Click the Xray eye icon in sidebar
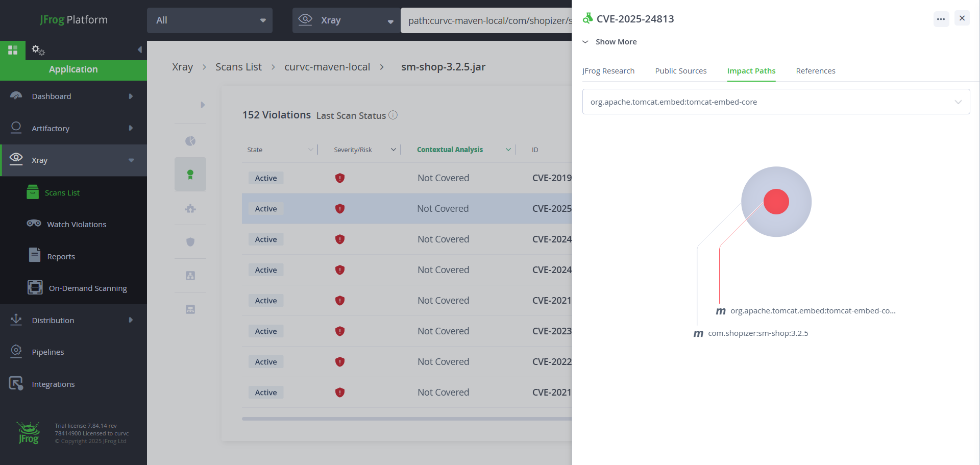 pos(16,159)
